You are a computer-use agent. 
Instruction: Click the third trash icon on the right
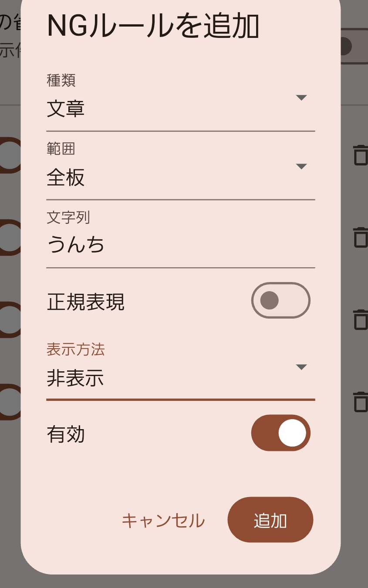point(360,319)
